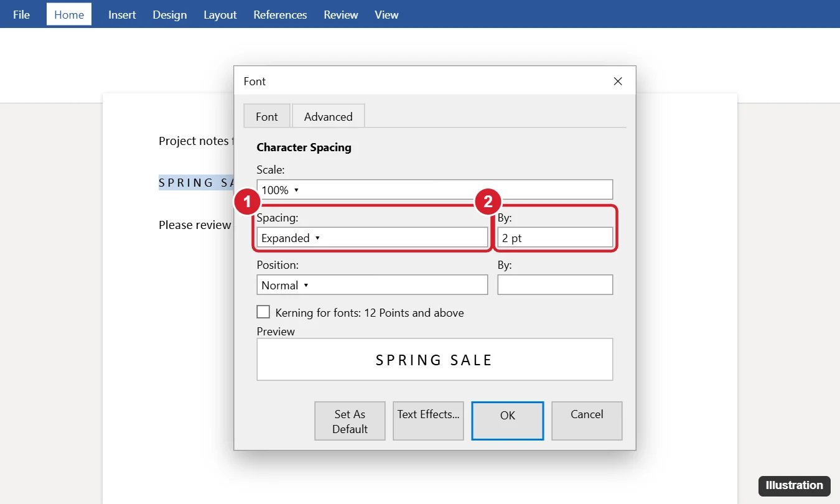
Task: Click the SPRING SALE preview box
Action: (x=434, y=359)
